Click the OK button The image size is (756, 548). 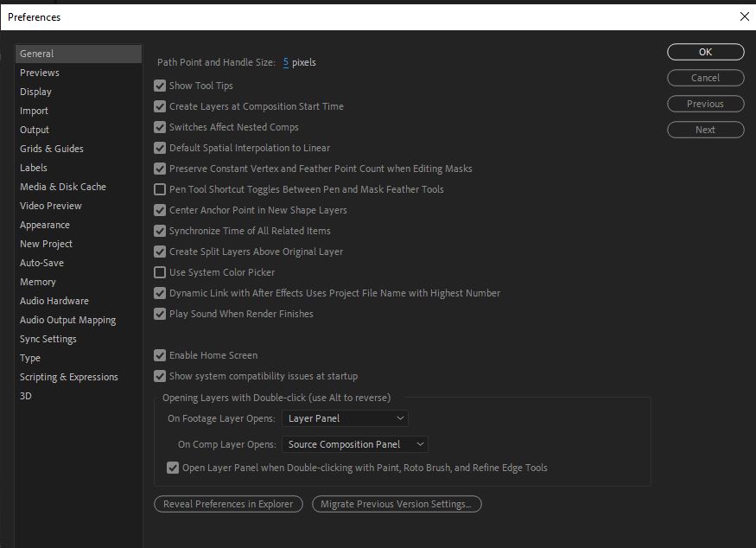coord(705,52)
